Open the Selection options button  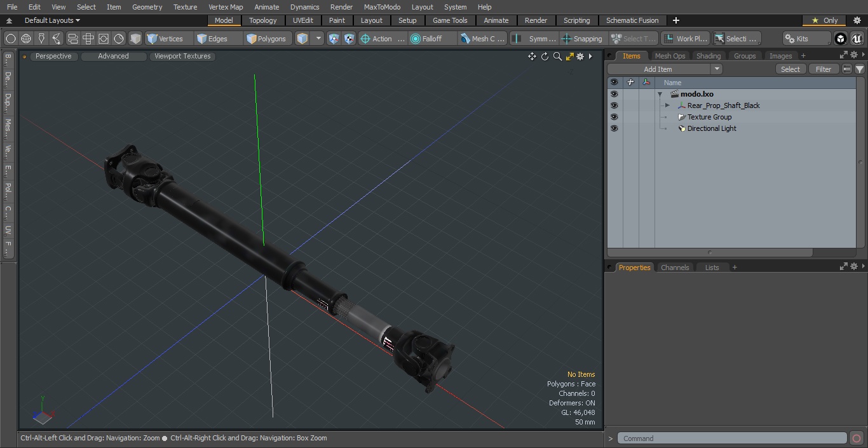(736, 39)
